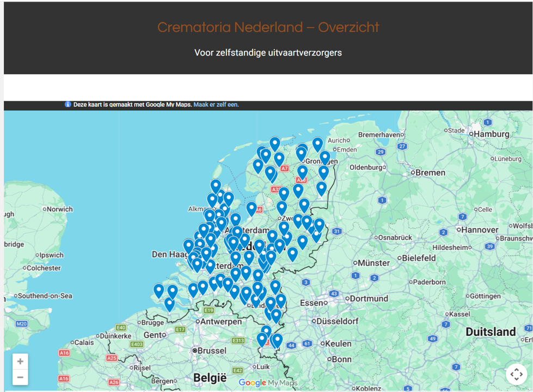
Task: Click the 'Crematoria Nederland – Overzicht' heading
Action: (x=268, y=27)
